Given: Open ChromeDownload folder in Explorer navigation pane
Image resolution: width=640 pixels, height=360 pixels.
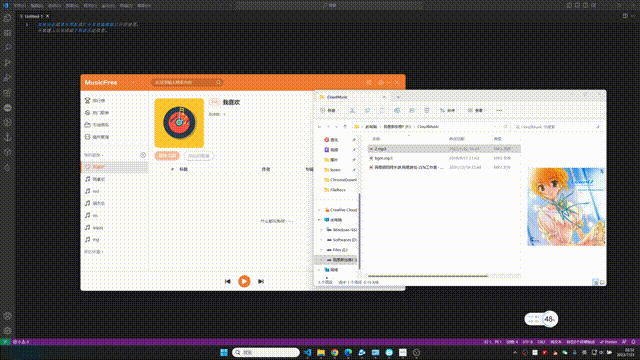Looking at the screenshot, I should [x=340, y=180].
